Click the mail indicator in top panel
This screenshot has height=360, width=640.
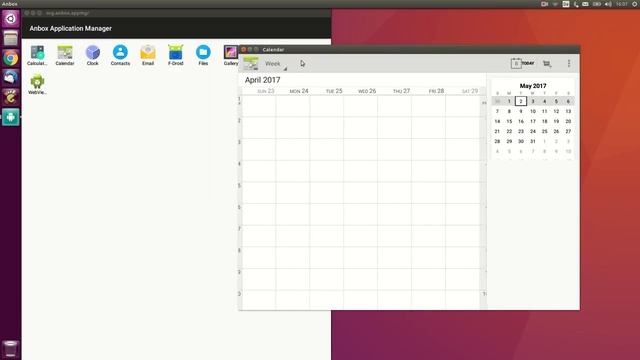click(585, 4)
